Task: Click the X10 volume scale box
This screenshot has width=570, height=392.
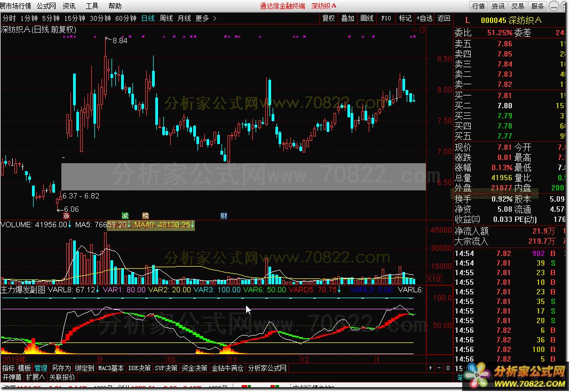Action: pos(433,279)
